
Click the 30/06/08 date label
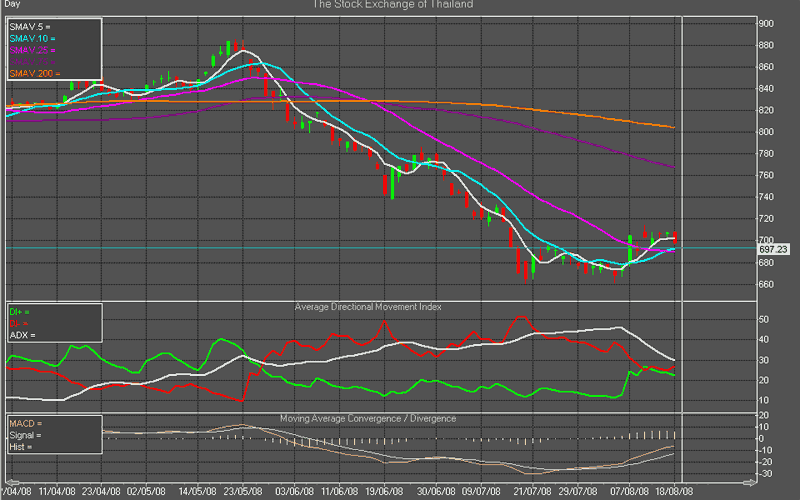click(436, 492)
